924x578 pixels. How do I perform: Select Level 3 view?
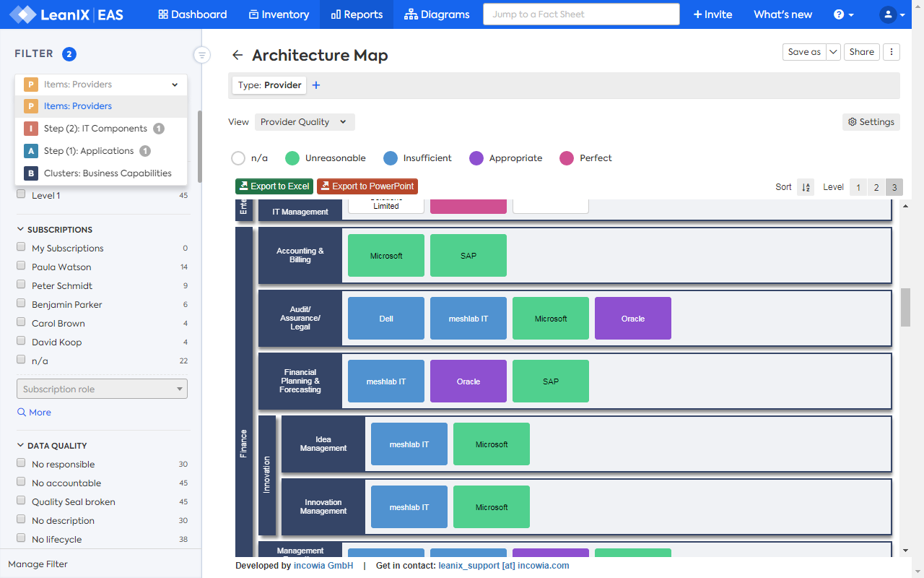tap(894, 187)
